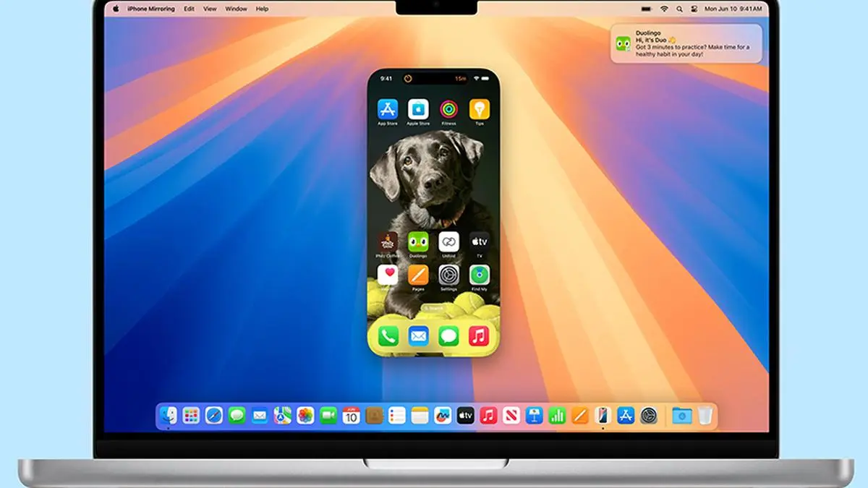Viewport: 868px width, 488px height.
Task: Open the View menu
Action: coord(210,9)
